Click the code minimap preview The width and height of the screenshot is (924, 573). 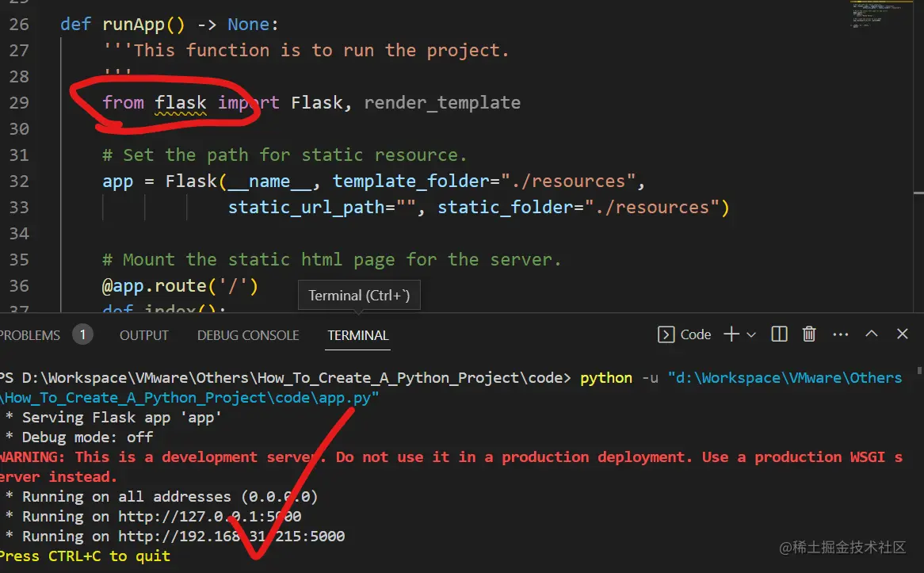click(x=880, y=15)
